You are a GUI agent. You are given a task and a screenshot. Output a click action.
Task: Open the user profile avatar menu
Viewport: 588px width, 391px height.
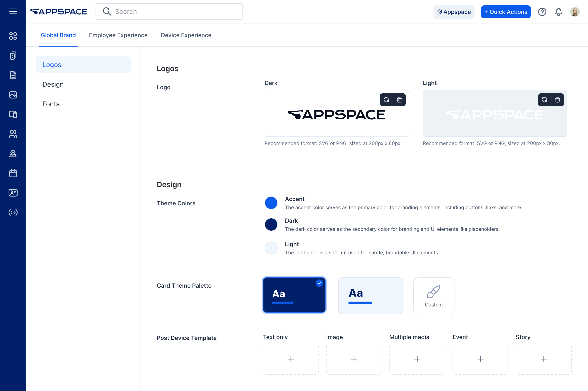(575, 12)
